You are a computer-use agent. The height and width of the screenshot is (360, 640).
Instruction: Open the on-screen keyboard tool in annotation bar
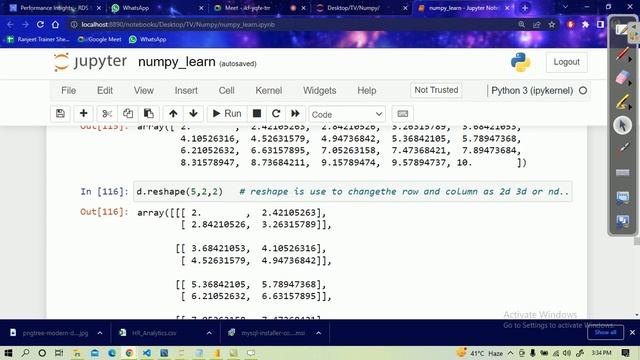click(622, 172)
